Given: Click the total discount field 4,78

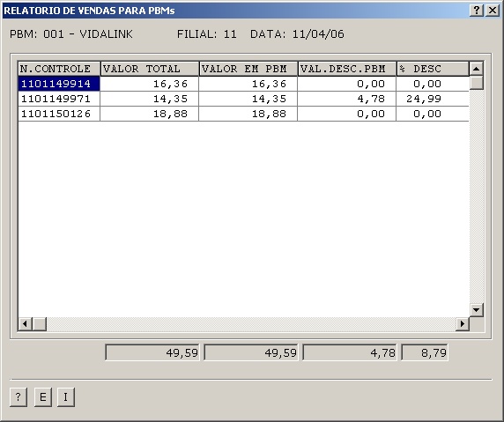Looking at the screenshot, I should [350, 352].
